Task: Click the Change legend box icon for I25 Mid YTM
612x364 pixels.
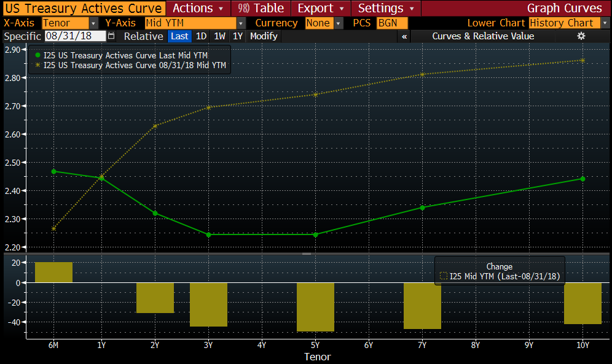Action: point(444,277)
